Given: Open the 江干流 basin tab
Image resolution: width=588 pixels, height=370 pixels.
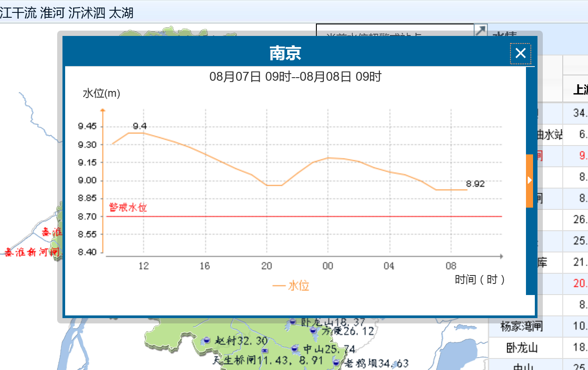Looking at the screenshot, I should click(18, 13).
